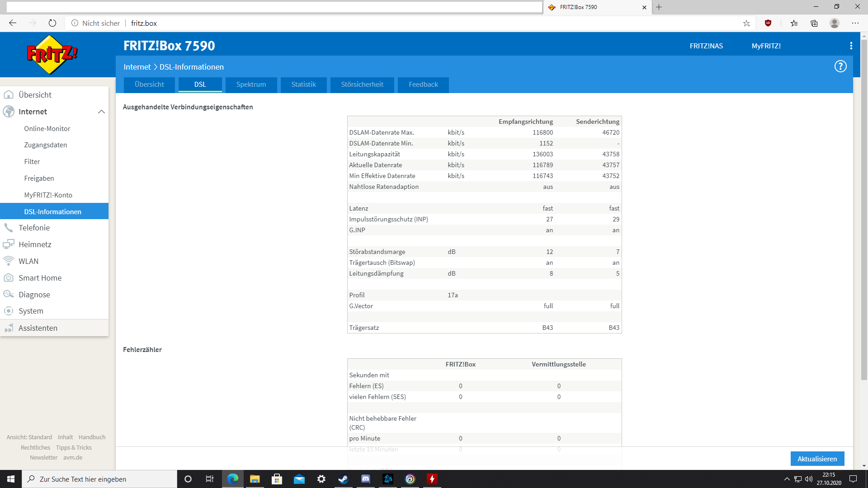The image size is (868, 488).
Task: Click the Aktualisieren button
Action: [817, 459]
